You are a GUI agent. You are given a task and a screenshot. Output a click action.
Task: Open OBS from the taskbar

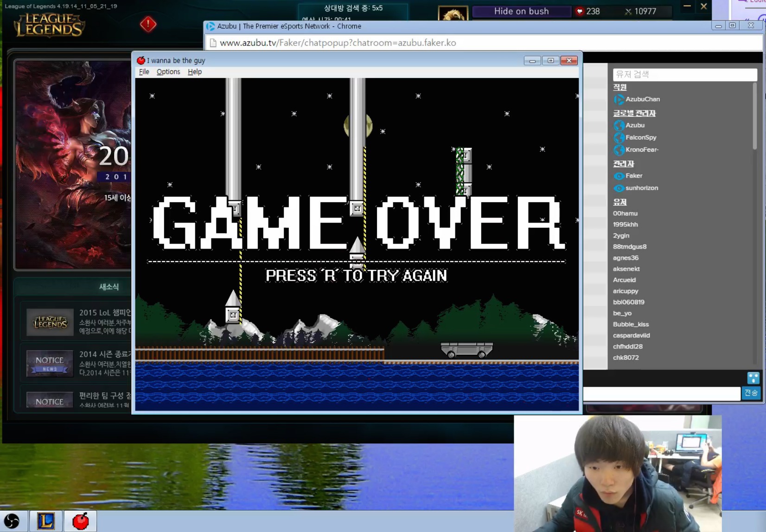pyautogui.click(x=12, y=521)
